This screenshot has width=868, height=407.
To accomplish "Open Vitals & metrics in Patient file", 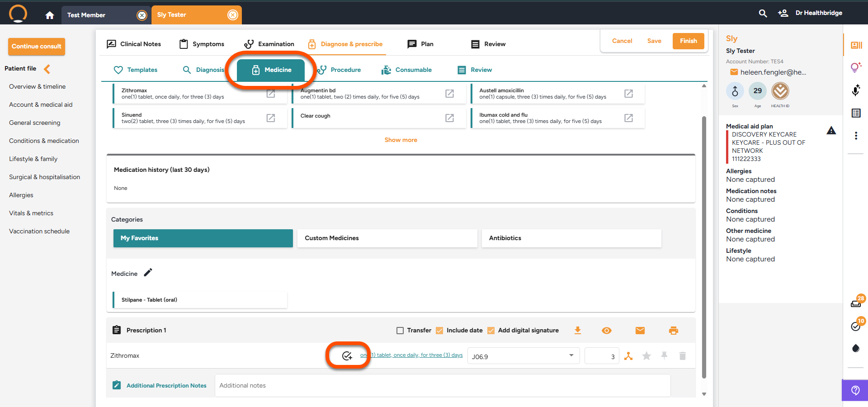I will point(31,213).
